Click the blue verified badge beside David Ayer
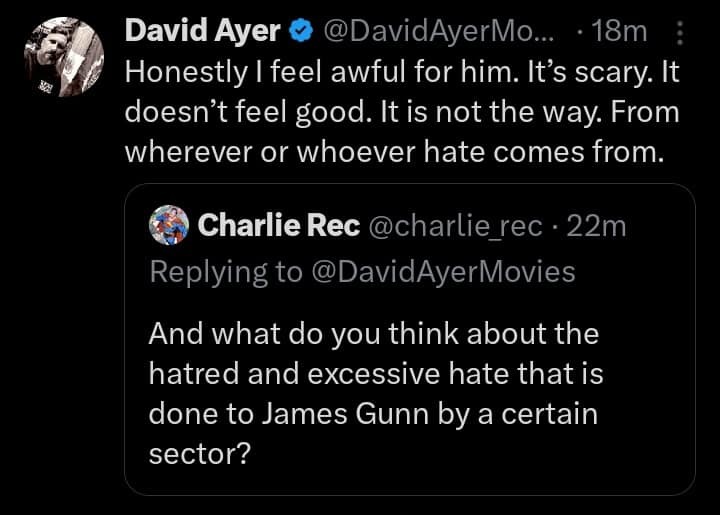Image resolution: width=720 pixels, height=515 pixels. [299, 32]
